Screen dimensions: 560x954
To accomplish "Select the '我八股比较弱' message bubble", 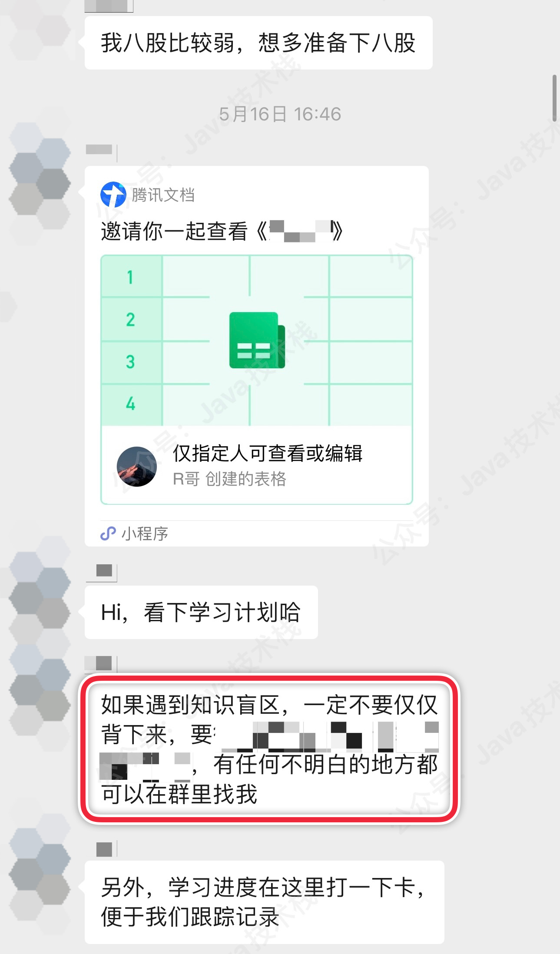I will coord(258,43).
